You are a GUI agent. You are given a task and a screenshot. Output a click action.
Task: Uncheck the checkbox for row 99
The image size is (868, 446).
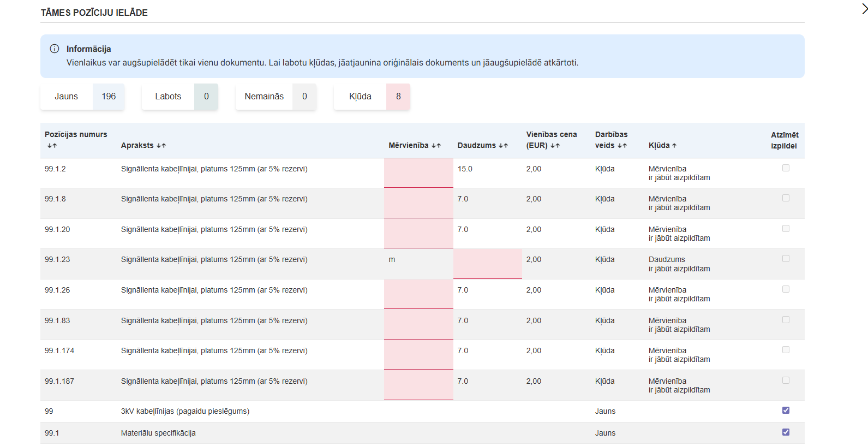(x=786, y=411)
